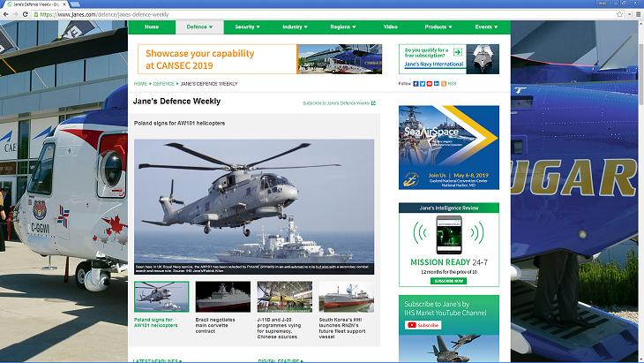The height and width of the screenshot is (363, 644).
Task: Click Poland signs for AW101 caption link below thumbnail
Action: [x=155, y=322]
